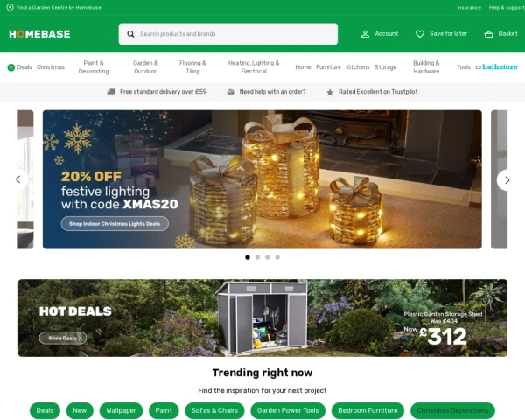The image size is (525, 420).
Task: Select the fourth carousel dot indicator
Action: click(277, 257)
